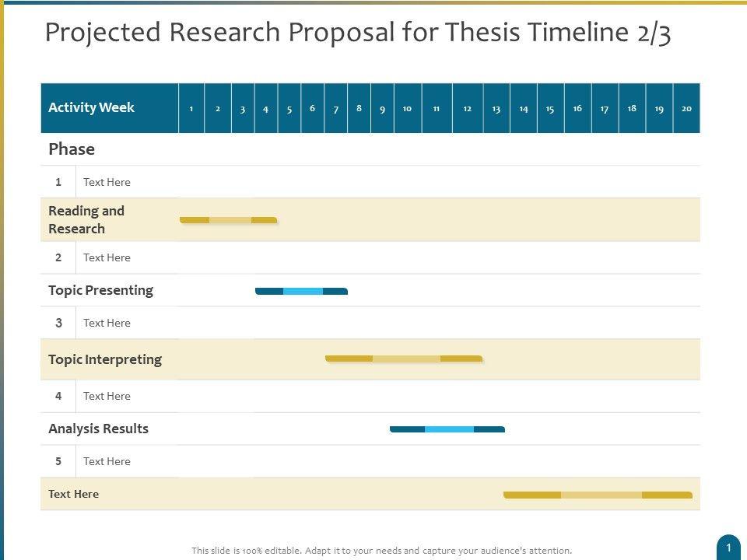Select the week 10 column header

(x=407, y=108)
